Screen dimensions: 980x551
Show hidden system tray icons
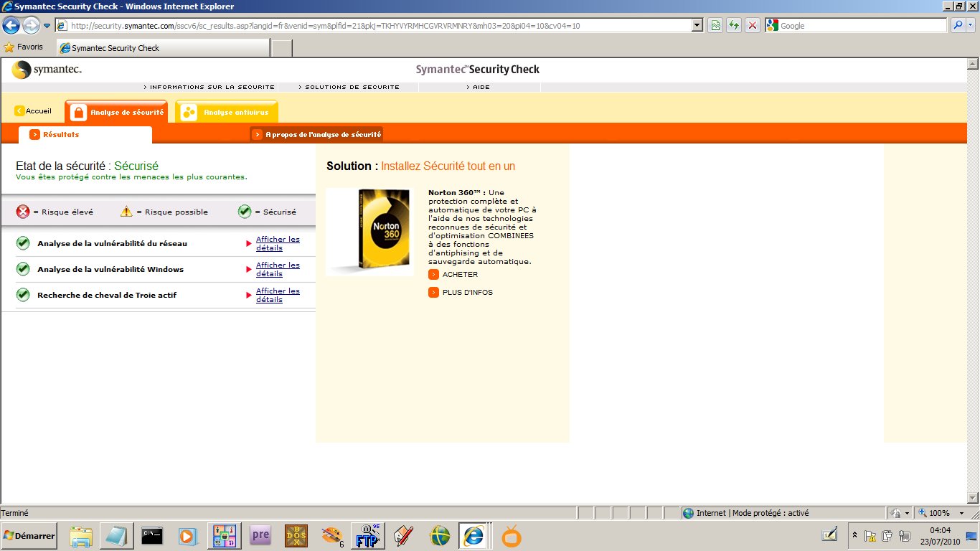854,535
